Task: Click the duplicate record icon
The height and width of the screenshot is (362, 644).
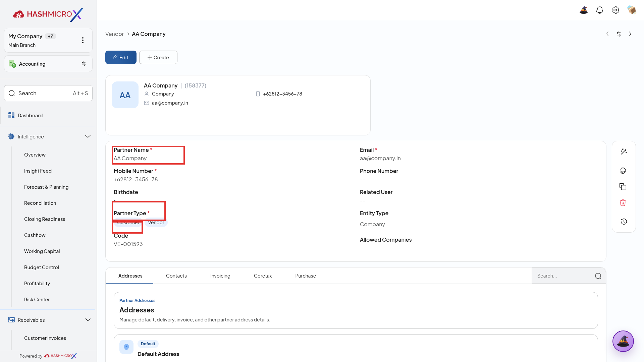Action: (623, 187)
